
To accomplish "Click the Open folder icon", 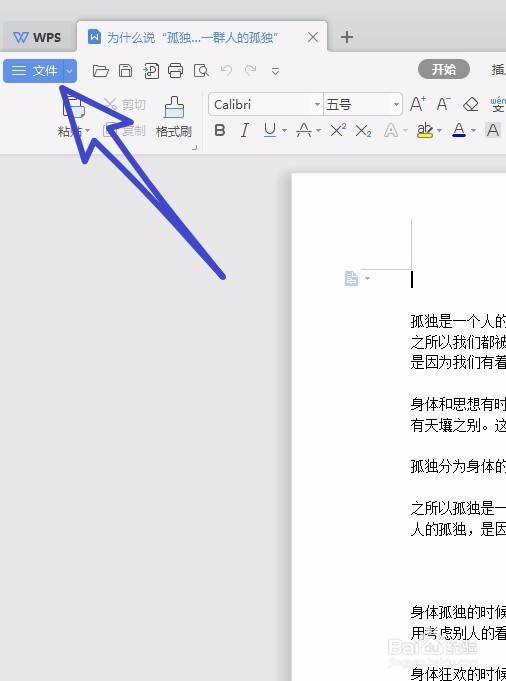I will [100, 70].
